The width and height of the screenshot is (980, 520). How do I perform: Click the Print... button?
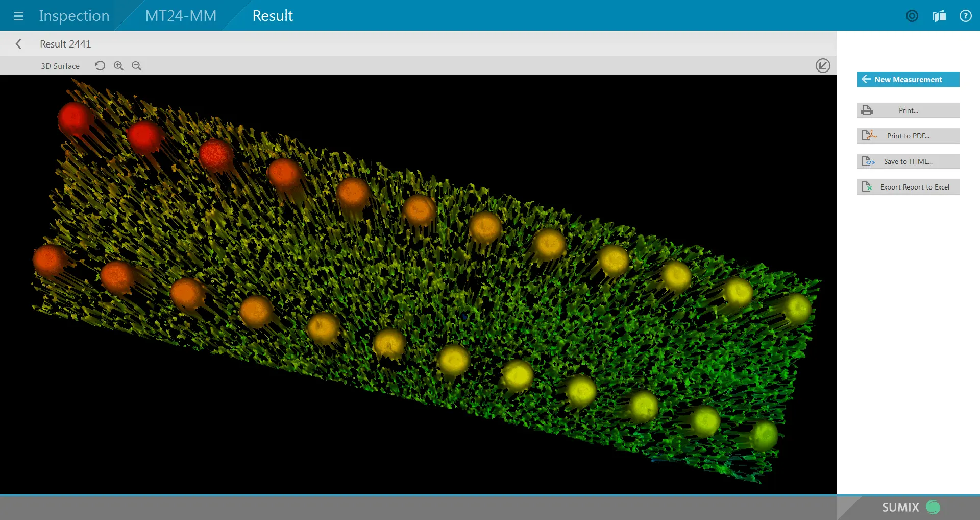(908, 110)
